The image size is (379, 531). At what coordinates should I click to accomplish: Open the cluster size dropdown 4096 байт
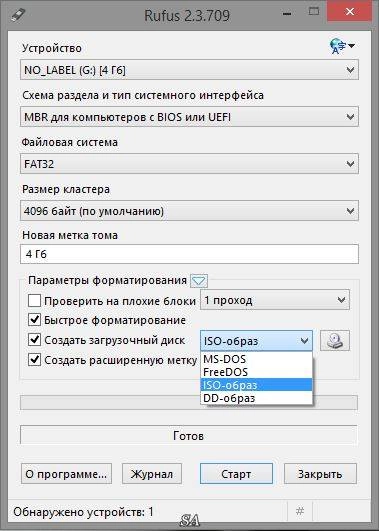tap(189, 211)
